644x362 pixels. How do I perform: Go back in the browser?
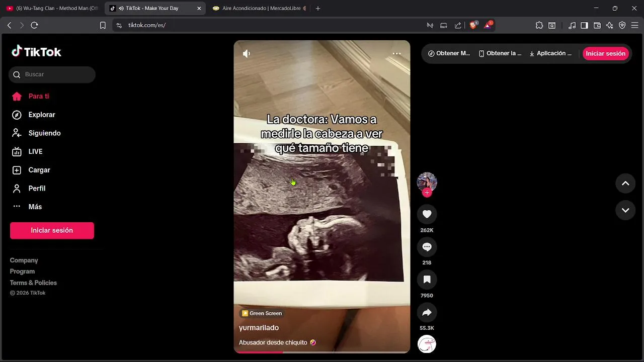pyautogui.click(x=9, y=25)
